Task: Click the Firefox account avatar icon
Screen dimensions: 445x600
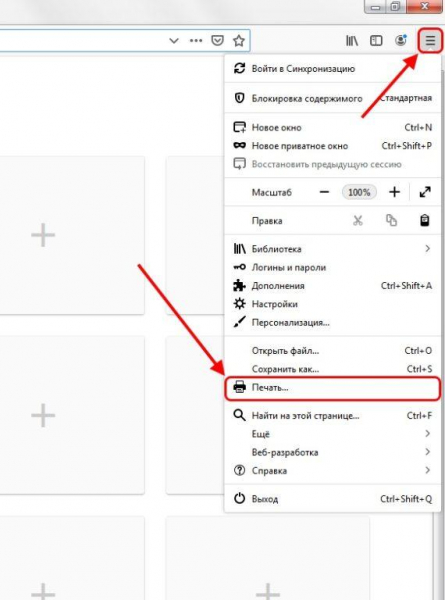Action: (x=401, y=40)
